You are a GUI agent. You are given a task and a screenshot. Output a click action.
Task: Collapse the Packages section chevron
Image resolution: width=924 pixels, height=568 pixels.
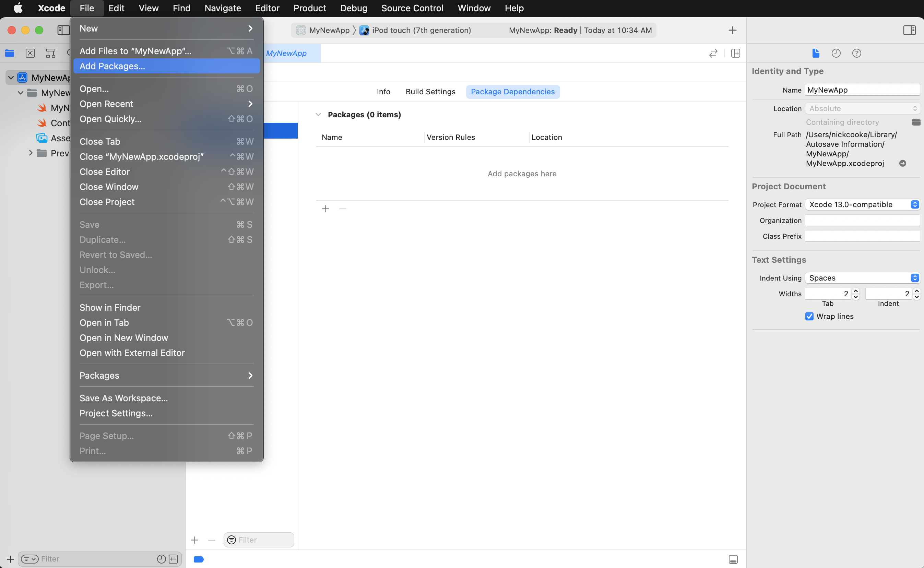tap(319, 115)
